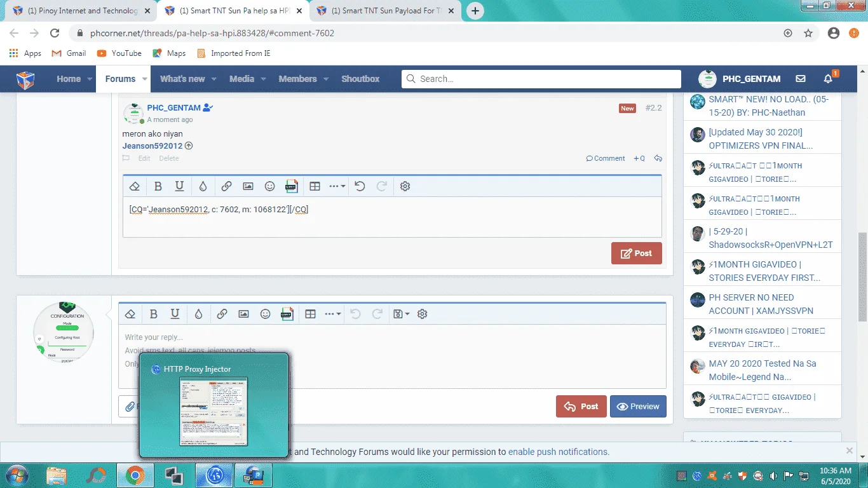Viewport: 868px width, 488px height.
Task: Bookmark this page with the star
Action: tap(808, 33)
